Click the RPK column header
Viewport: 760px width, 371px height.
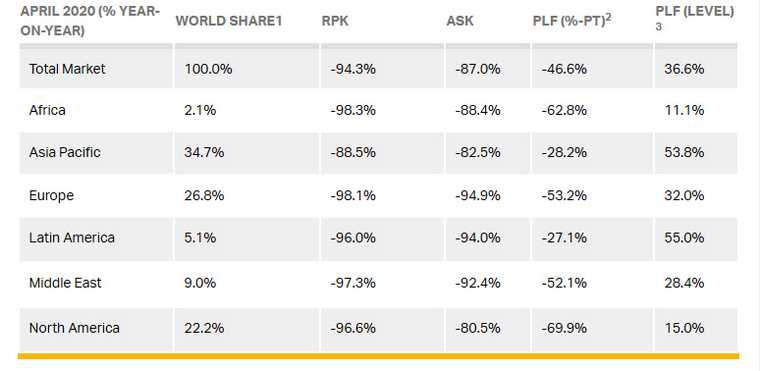[335, 21]
